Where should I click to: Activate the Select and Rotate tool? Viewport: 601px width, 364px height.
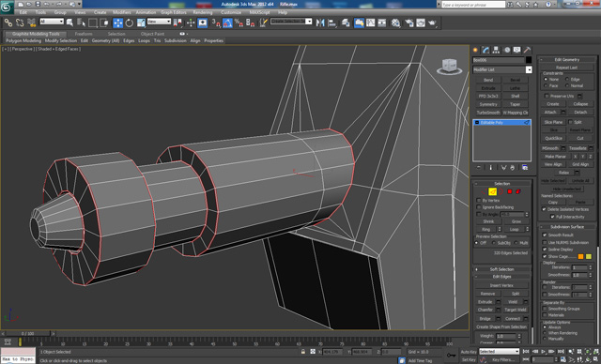[130, 23]
